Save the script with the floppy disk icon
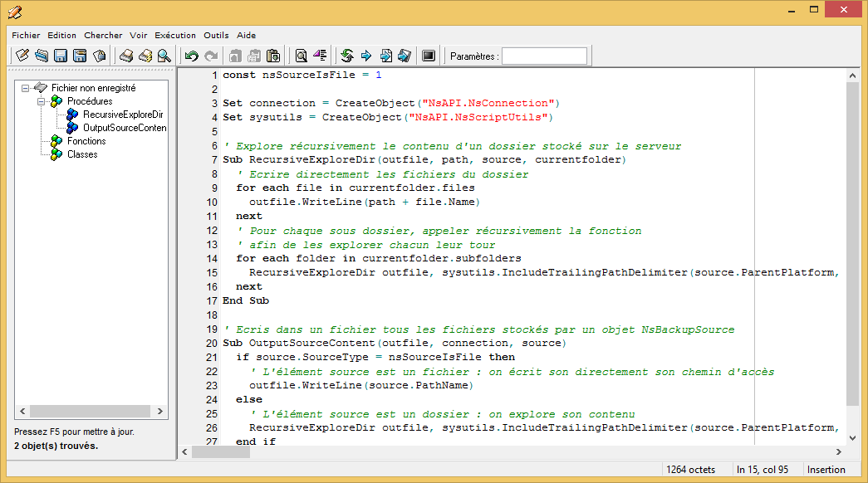Image resolution: width=868 pixels, height=483 pixels. (61, 56)
